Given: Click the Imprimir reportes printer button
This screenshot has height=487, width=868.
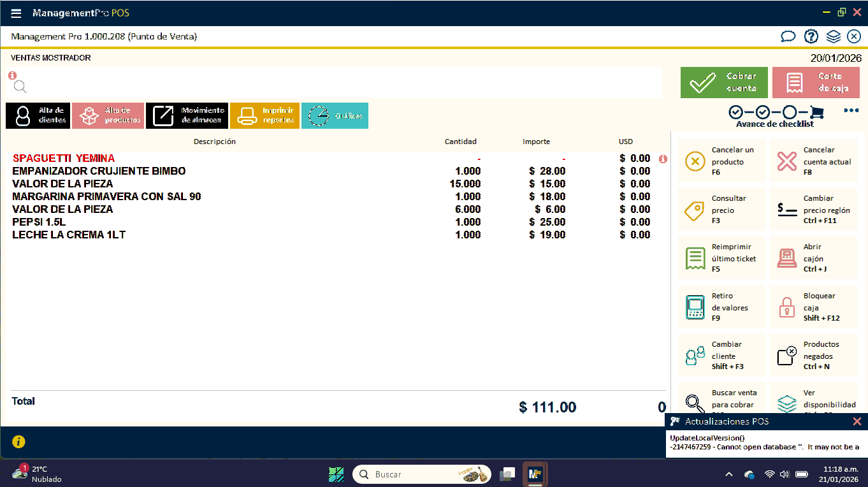Looking at the screenshot, I should (x=264, y=115).
